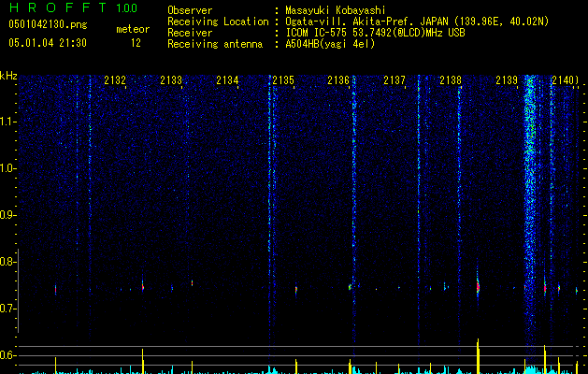Click the 2132 time marker
588x374 pixels.
point(115,80)
